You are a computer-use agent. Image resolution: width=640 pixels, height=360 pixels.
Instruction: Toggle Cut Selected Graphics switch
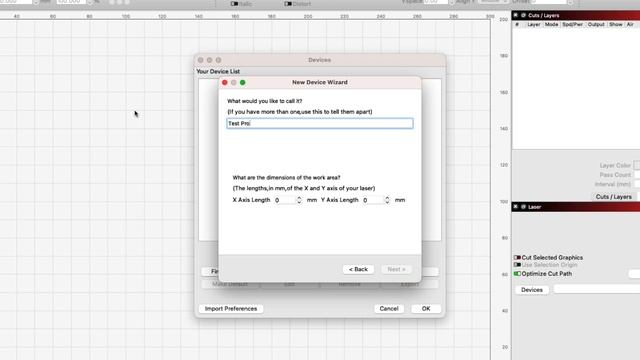coord(517,258)
